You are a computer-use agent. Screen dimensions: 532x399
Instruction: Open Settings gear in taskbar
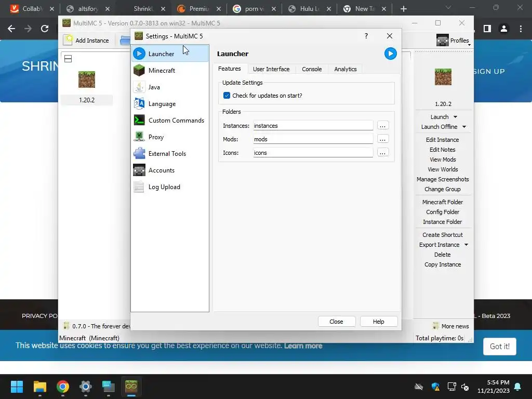point(86,387)
